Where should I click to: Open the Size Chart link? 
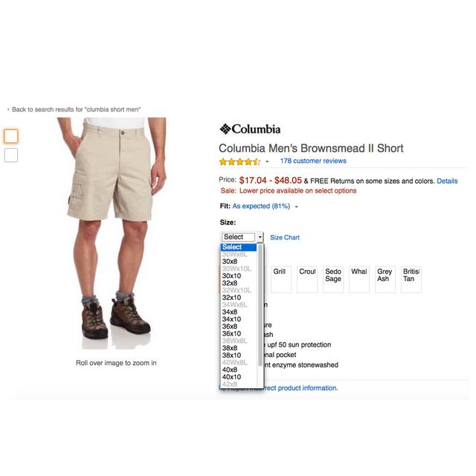pos(285,237)
